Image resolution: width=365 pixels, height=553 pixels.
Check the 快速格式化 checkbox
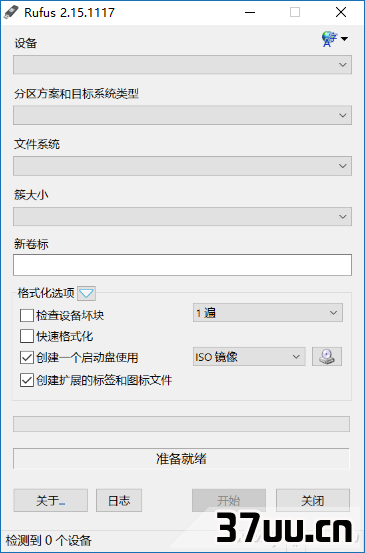pyautogui.click(x=27, y=336)
